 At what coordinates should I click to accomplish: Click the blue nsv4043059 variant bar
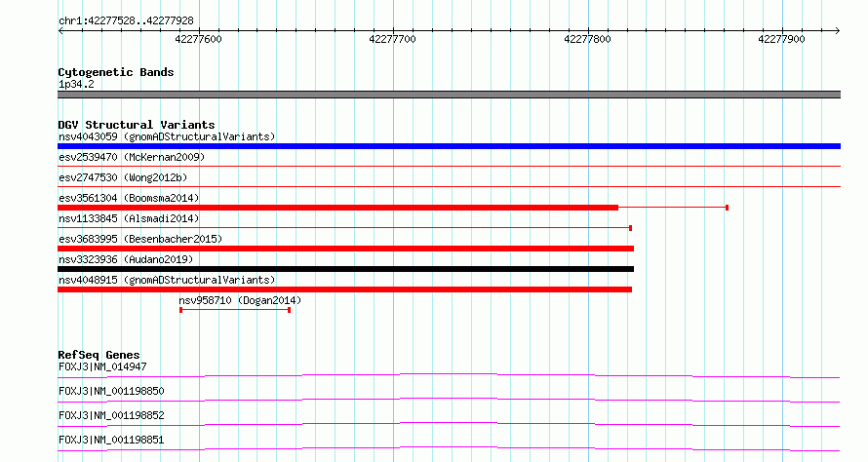(x=449, y=146)
